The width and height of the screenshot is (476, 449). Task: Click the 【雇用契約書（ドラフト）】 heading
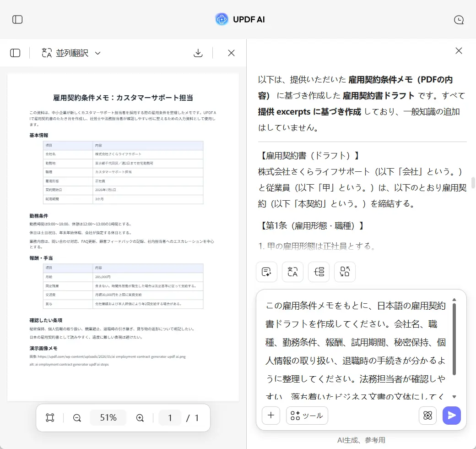[x=309, y=155]
